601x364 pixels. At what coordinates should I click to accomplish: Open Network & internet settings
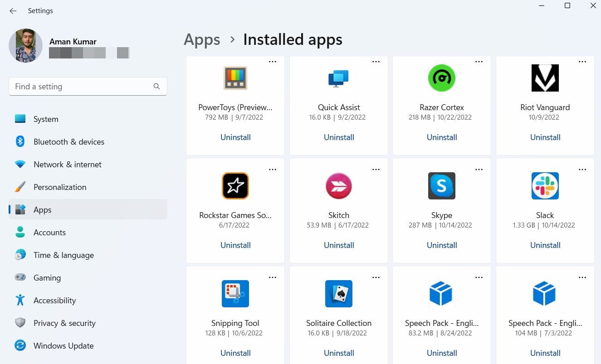[x=88, y=165]
